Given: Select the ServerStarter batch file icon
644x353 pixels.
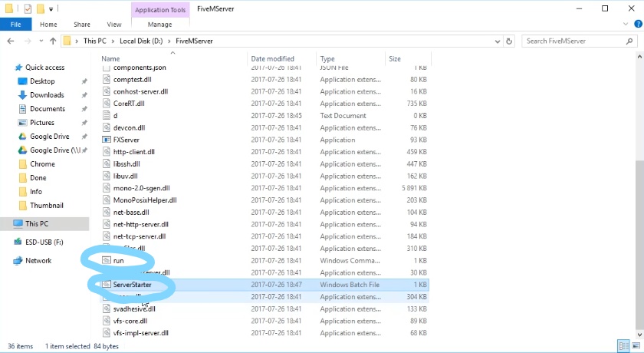Looking at the screenshot, I should tap(107, 285).
